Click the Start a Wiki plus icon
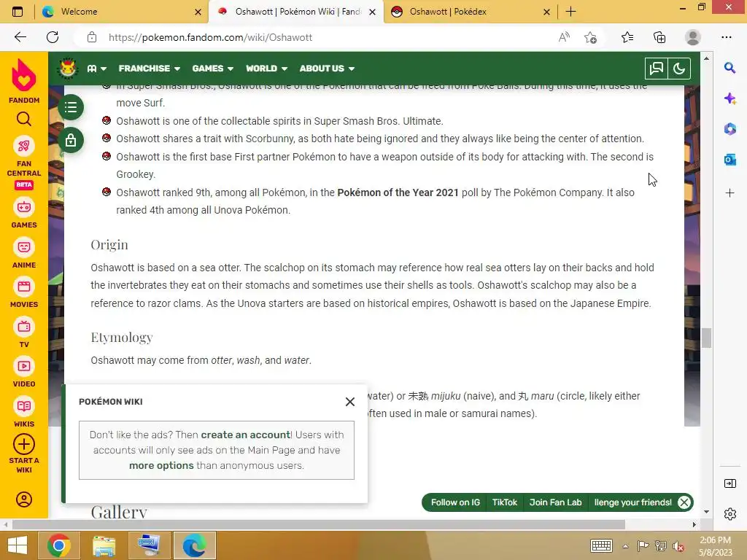Screen dimensions: 747x560 [24, 444]
